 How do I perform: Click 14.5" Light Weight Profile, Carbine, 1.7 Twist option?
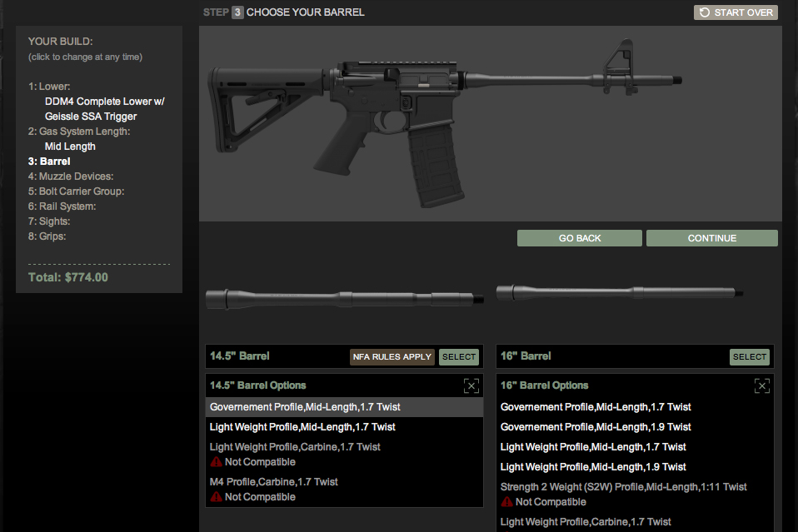tap(295, 446)
